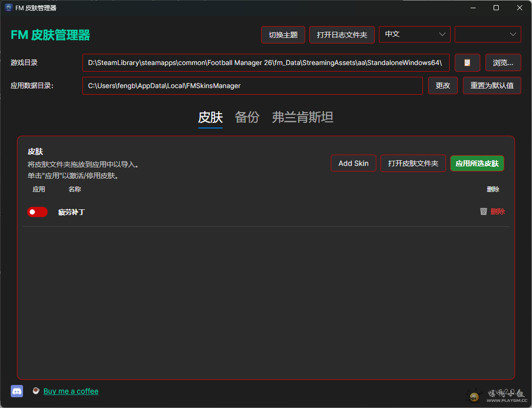
Task: Click the 名称 column header
Action: tap(75, 189)
